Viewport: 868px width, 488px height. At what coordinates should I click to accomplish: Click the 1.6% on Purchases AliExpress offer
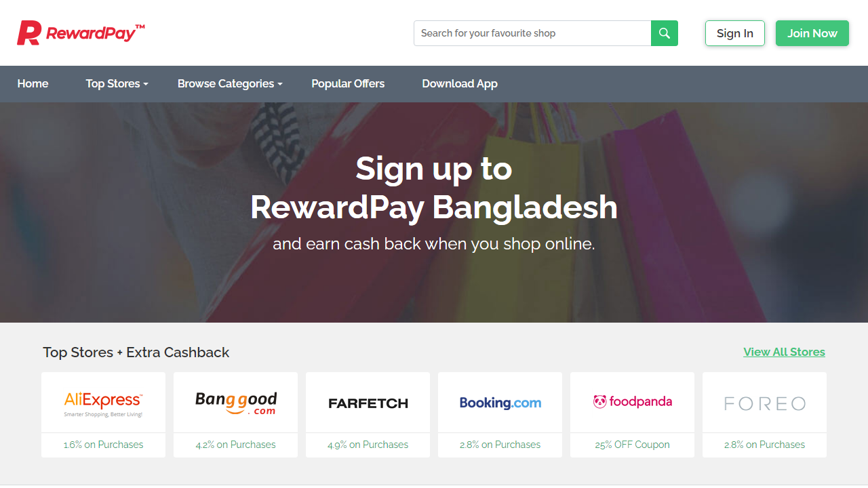103,445
